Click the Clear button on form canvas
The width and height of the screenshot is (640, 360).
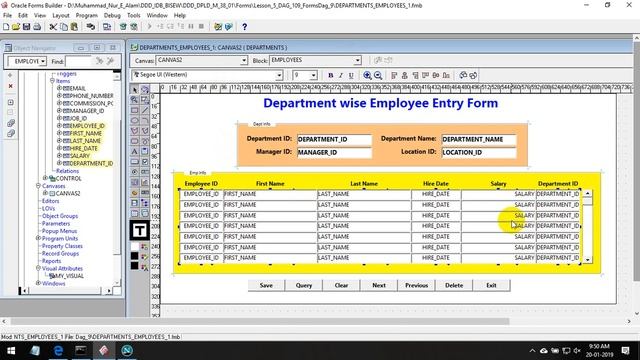tap(341, 285)
